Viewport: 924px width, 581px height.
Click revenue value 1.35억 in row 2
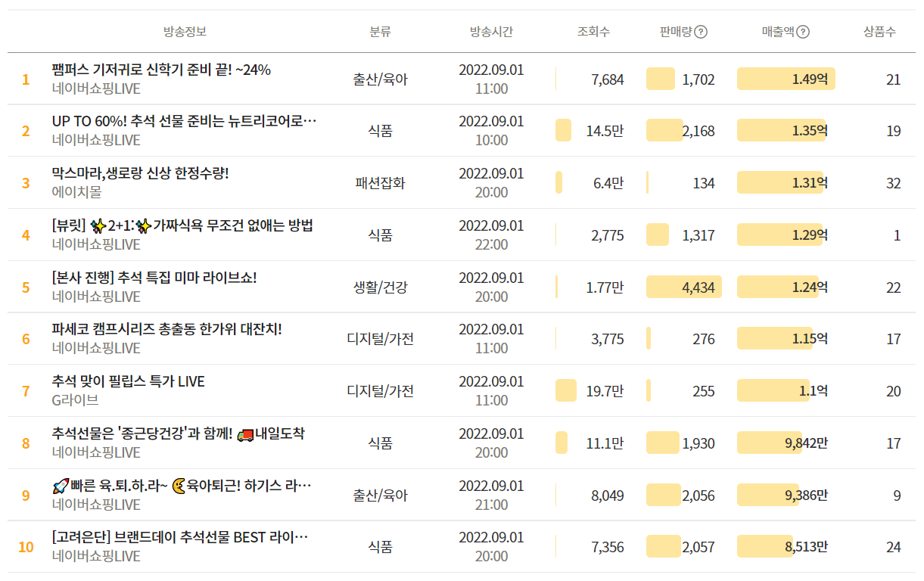[810, 131]
